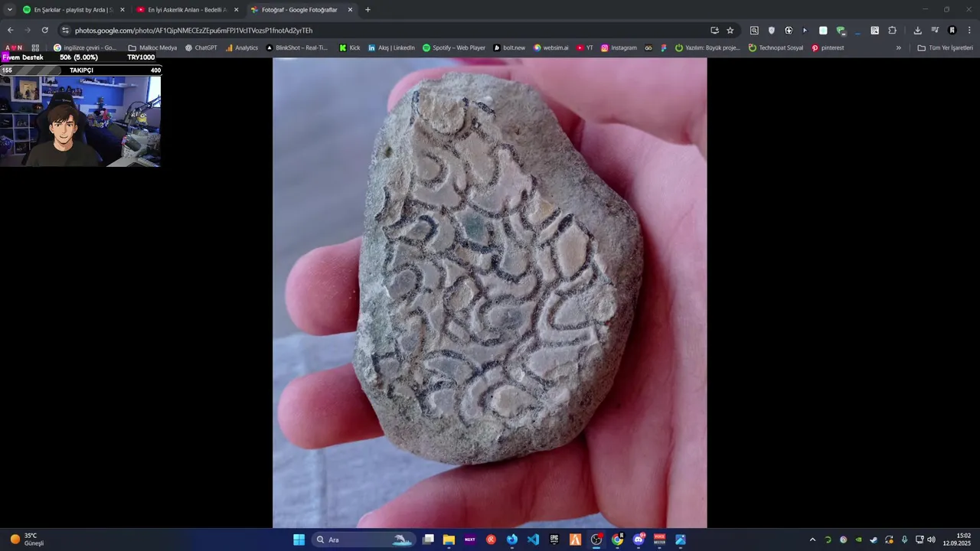980x551 pixels.
Task: Click the webcam avatar overlay
Action: pyautogui.click(x=80, y=121)
